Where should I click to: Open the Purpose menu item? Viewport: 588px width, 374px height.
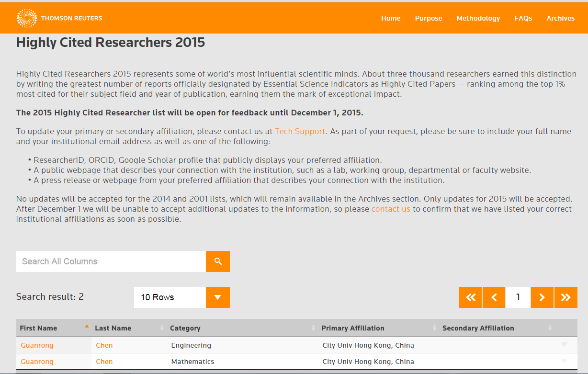(x=429, y=18)
